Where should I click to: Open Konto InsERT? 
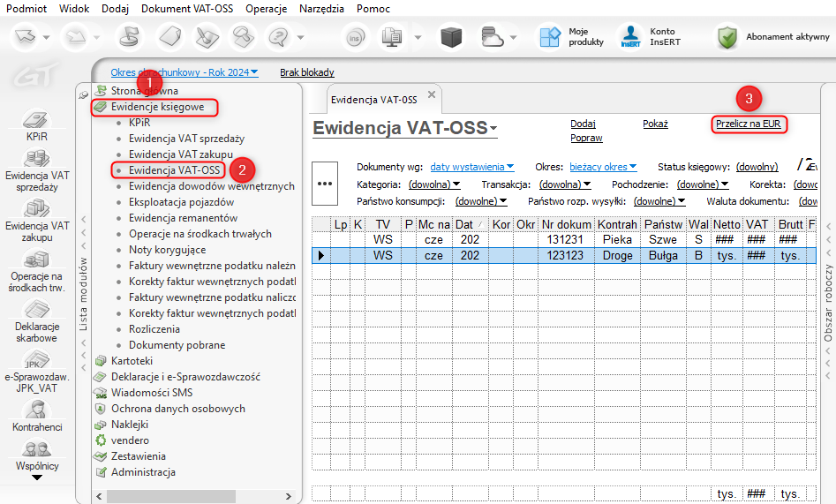[x=651, y=37]
